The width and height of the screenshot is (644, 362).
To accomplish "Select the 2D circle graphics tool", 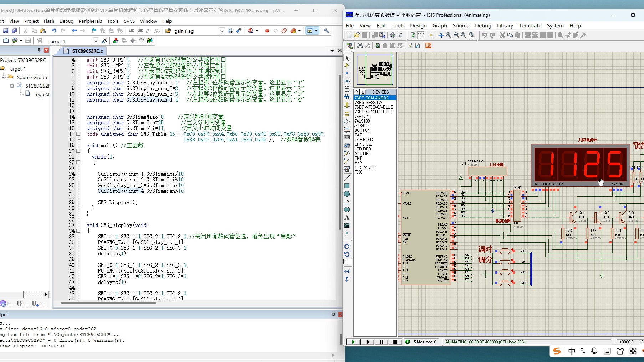I will pyautogui.click(x=347, y=194).
